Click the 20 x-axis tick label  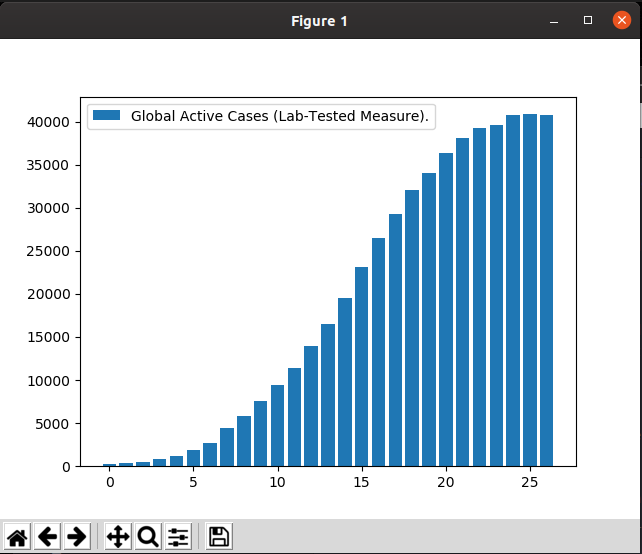[445, 482]
